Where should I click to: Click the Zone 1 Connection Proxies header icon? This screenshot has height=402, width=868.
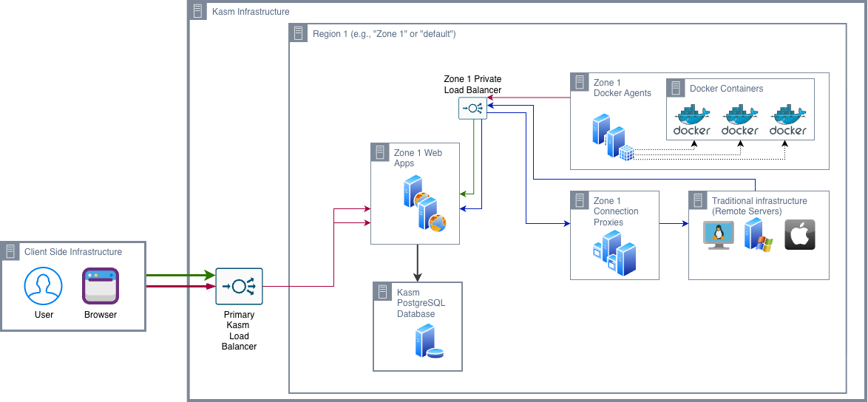click(580, 201)
